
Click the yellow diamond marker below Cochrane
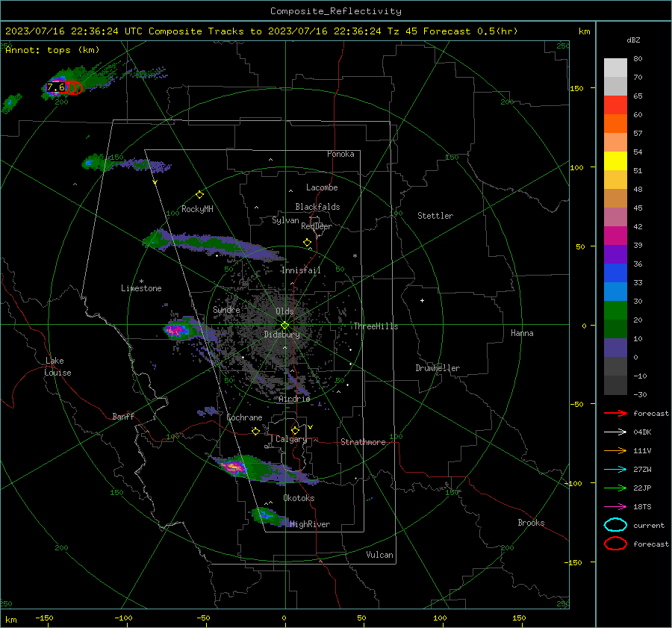tap(255, 431)
